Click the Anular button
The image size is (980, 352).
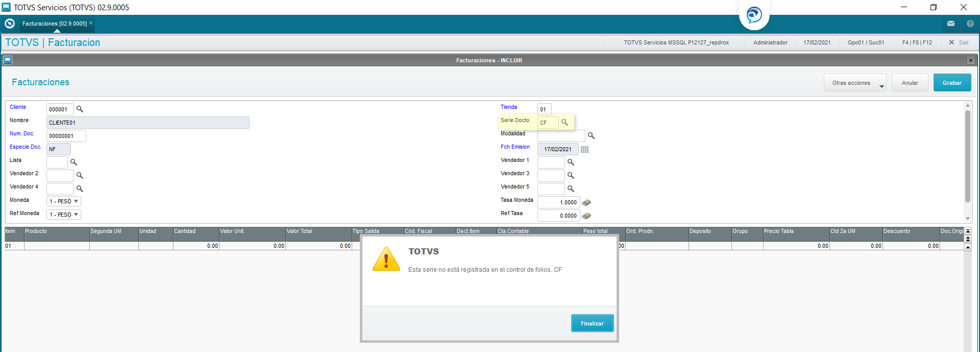pos(910,83)
